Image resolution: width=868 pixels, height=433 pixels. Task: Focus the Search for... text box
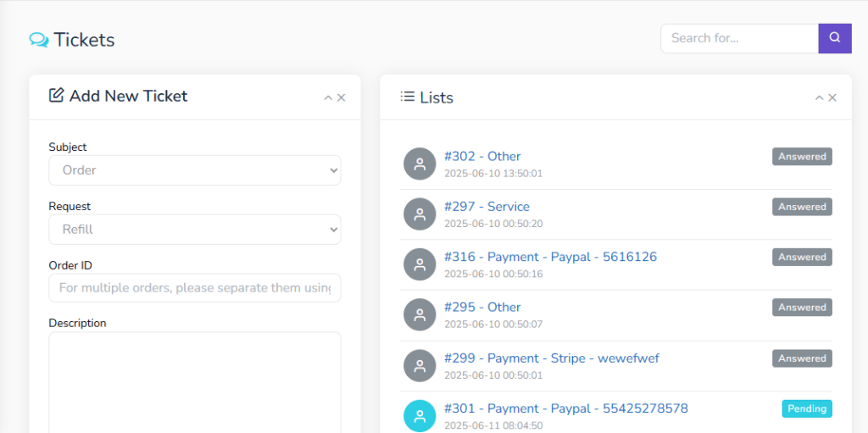tap(738, 38)
